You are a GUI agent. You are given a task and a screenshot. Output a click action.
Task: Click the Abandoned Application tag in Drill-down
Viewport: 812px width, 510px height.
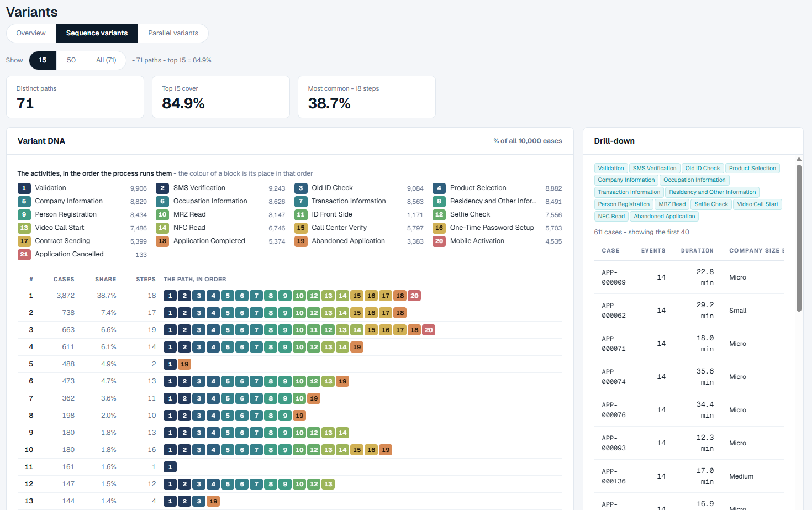tap(665, 217)
